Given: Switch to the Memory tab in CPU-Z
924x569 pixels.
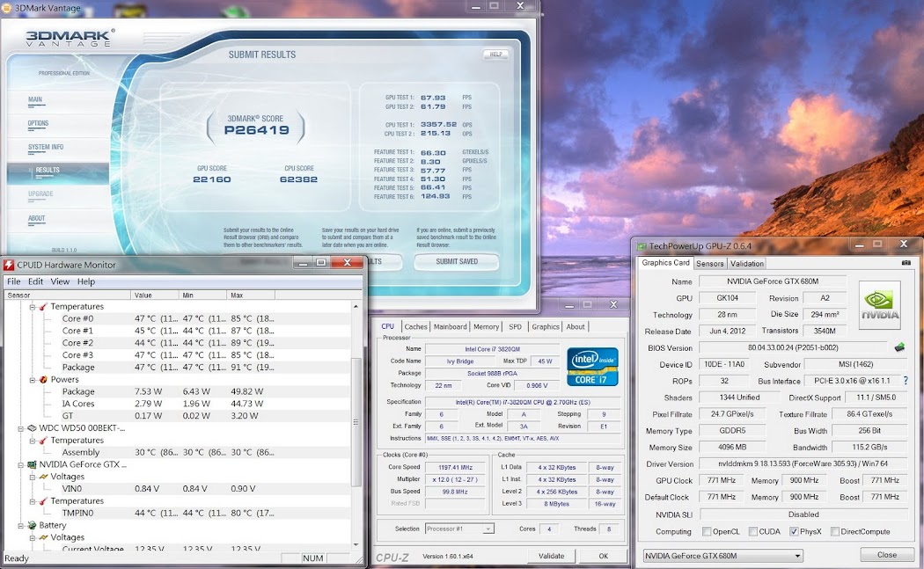Looking at the screenshot, I should click(486, 326).
